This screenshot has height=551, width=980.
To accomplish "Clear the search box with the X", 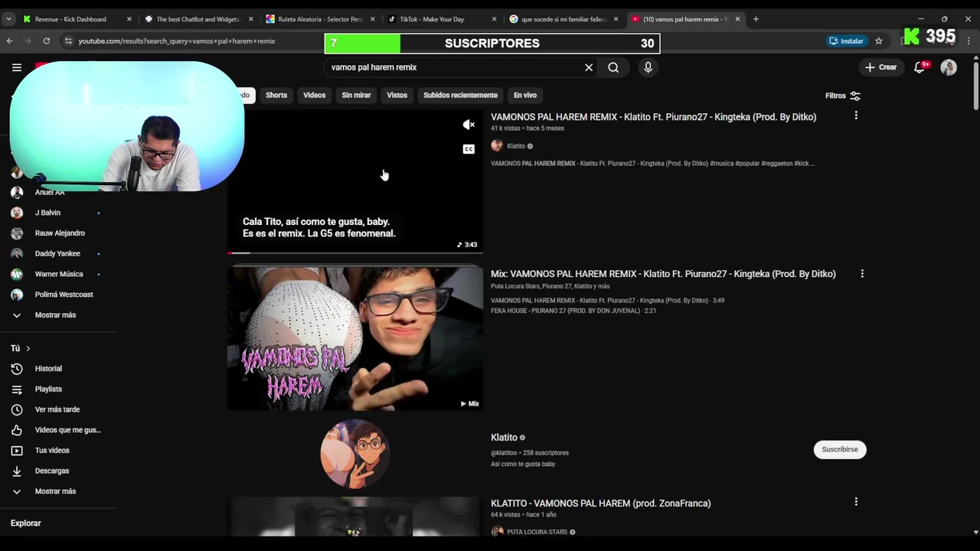I will tap(589, 67).
